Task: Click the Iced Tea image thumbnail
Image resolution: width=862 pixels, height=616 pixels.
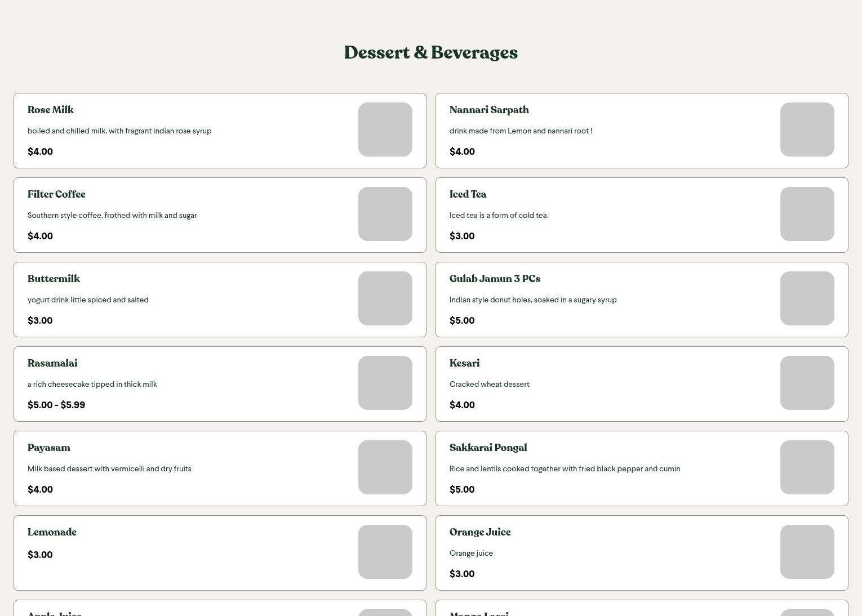Action: [807, 214]
